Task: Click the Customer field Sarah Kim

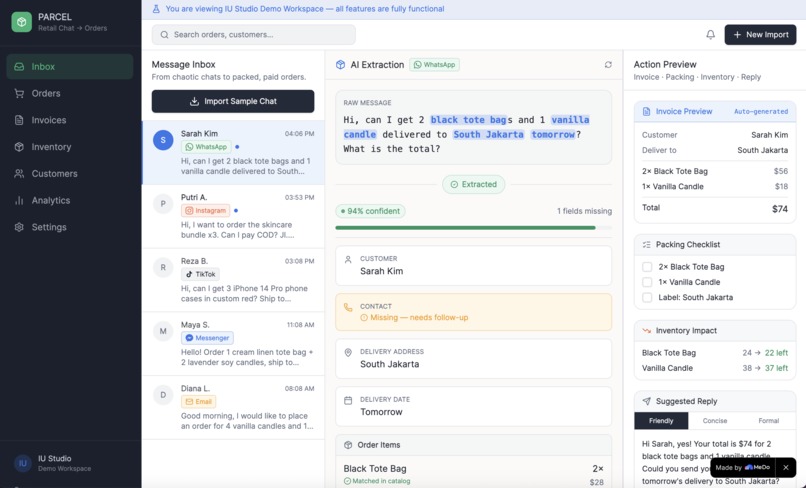Action: pyautogui.click(x=473, y=265)
